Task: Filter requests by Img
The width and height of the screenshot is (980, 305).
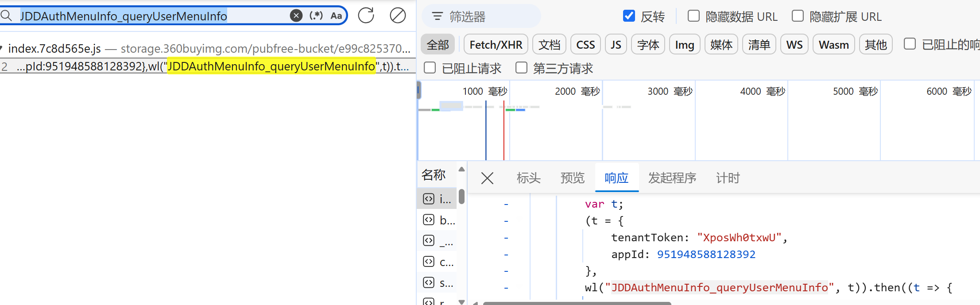Action: (685, 45)
